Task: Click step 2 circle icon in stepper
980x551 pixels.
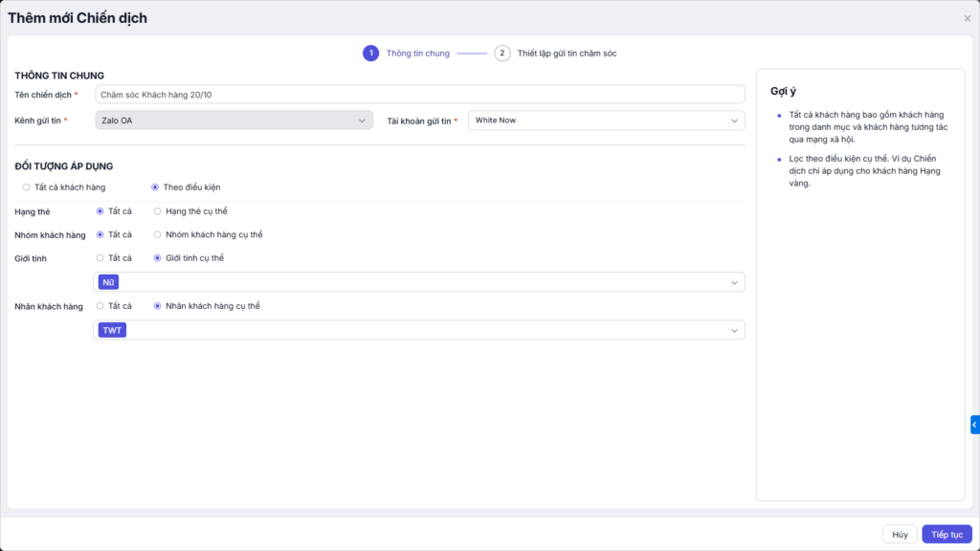Action: pos(502,54)
